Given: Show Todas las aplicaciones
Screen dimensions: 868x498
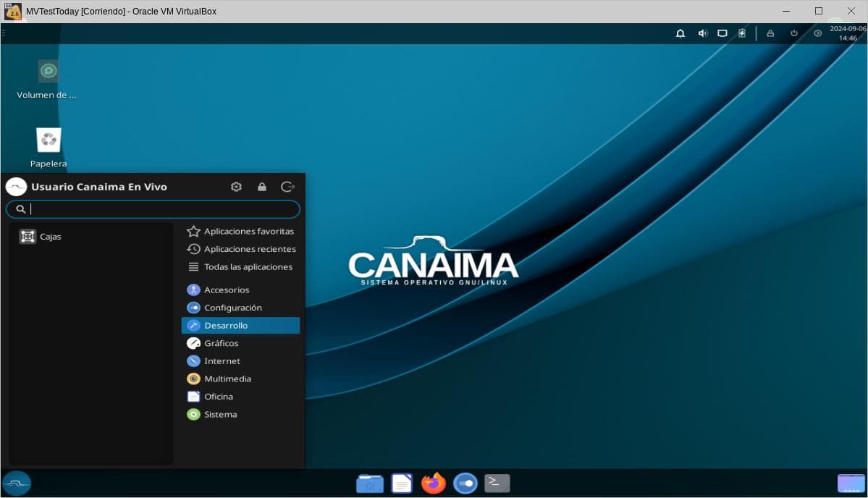Looking at the screenshot, I should coord(241,266).
